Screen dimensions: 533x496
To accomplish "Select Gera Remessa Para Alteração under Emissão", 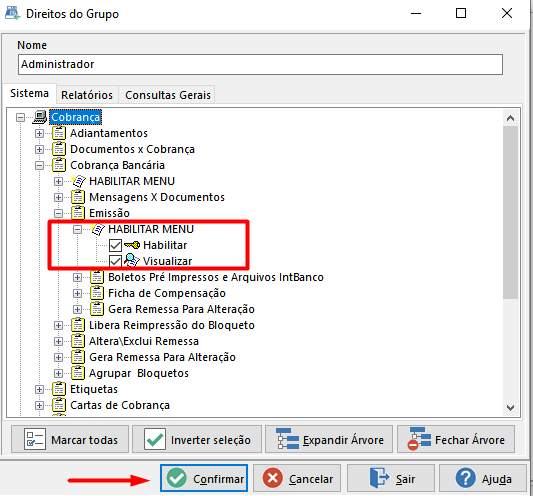I will click(181, 309).
